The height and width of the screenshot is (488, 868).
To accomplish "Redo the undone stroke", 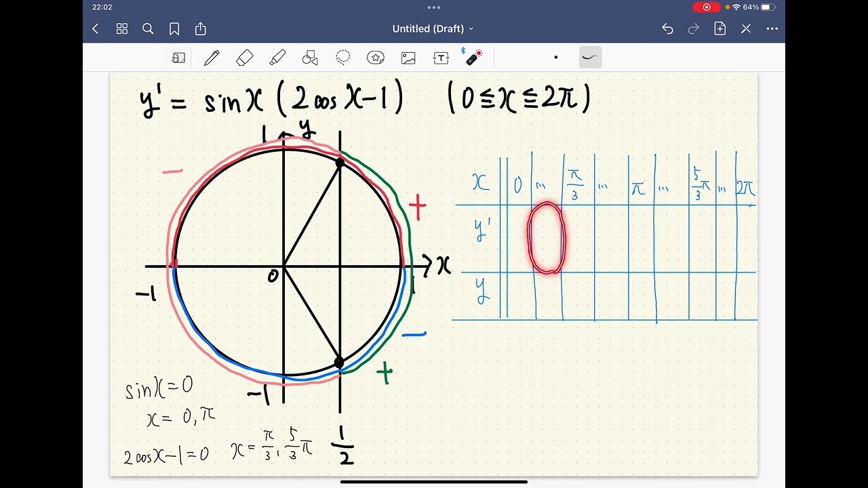I will [x=694, y=29].
